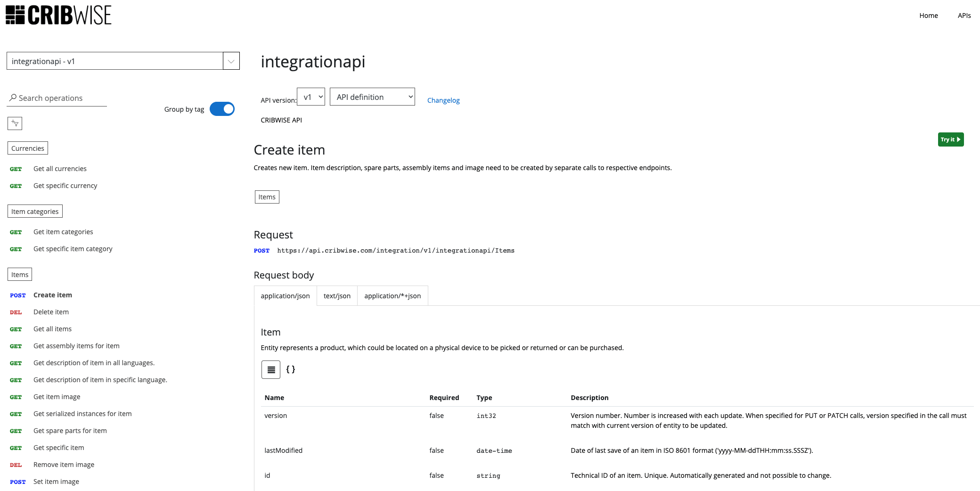Select the Delete item operation
980x491 pixels.
click(x=51, y=312)
